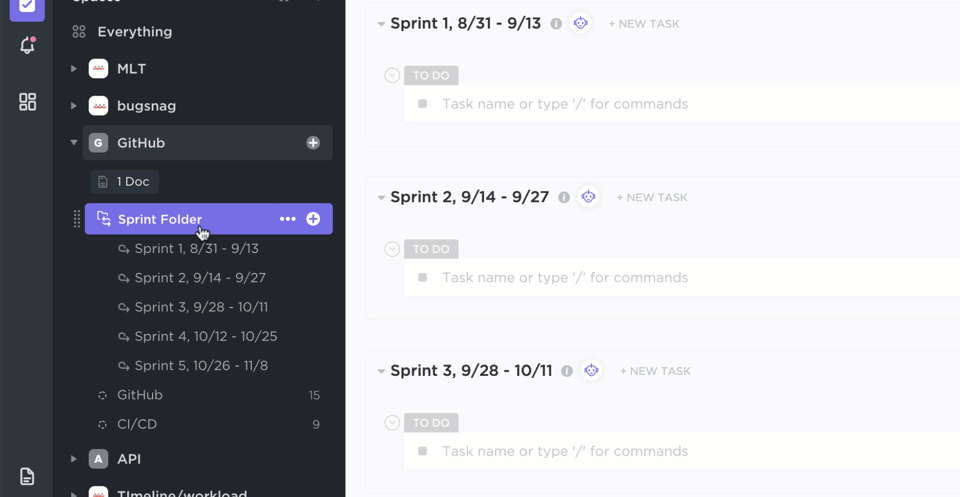960x497 pixels.
Task: Toggle the TO DO group circle under Sprint 2
Action: [392, 249]
